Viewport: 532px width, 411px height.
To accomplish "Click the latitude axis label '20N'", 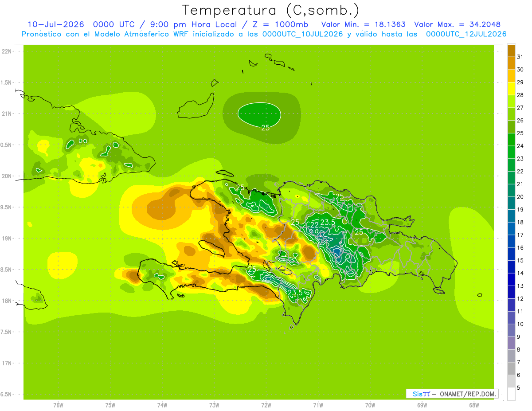I will [8, 176].
